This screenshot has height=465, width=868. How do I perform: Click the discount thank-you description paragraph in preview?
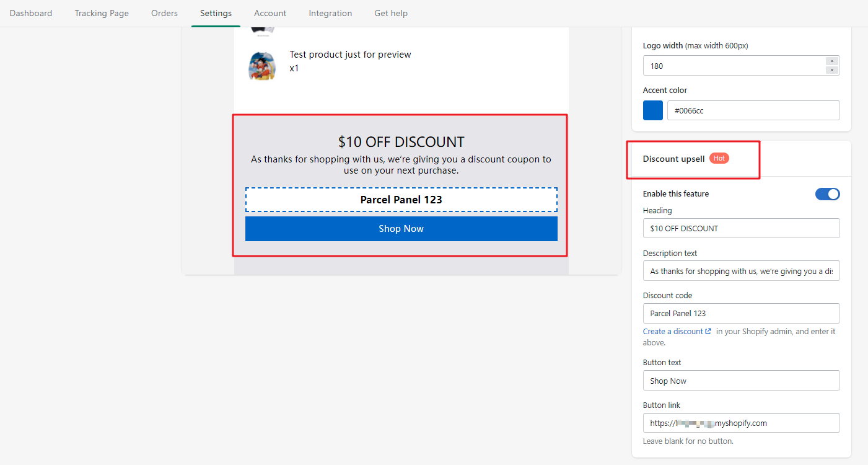tap(401, 165)
